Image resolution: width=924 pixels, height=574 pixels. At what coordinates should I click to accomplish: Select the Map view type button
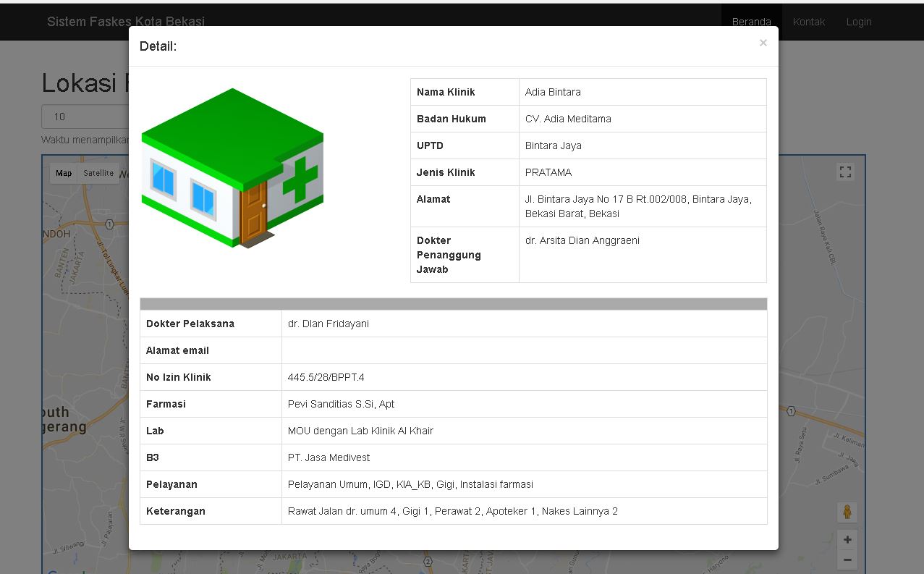pyautogui.click(x=64, y=173)
